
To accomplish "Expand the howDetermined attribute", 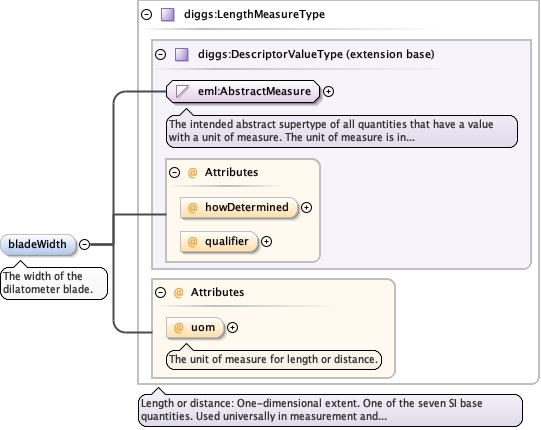I will [x=306, y=207].
